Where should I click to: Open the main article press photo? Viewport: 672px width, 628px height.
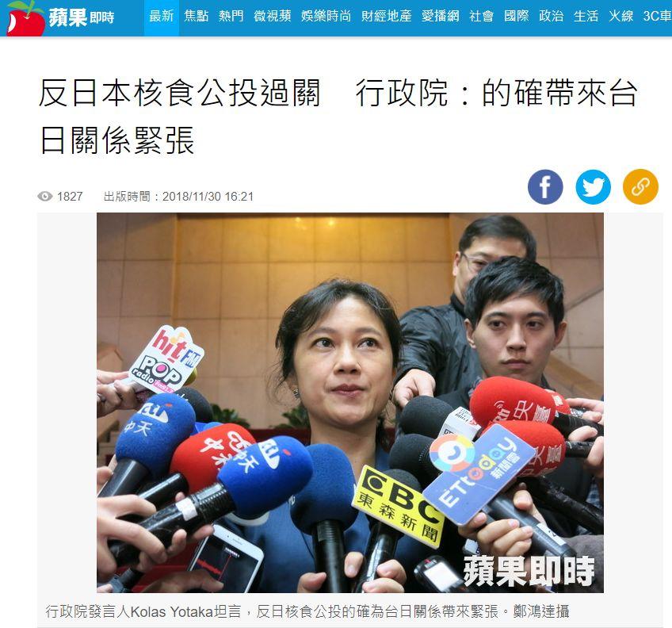click(349, 403)
